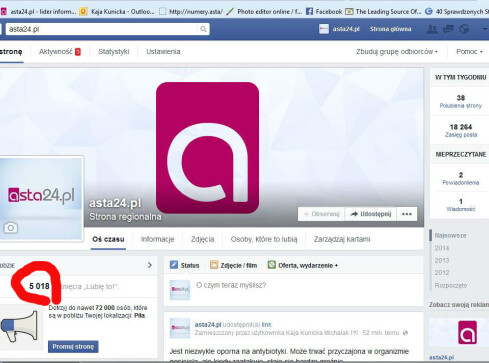Click the Udostępnij button
This screenshot has width=489, height=363.
(x=371, y=214)
